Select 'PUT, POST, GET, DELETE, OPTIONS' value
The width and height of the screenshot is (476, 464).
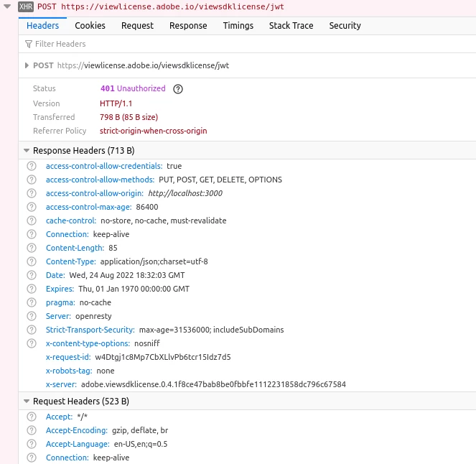220,180
